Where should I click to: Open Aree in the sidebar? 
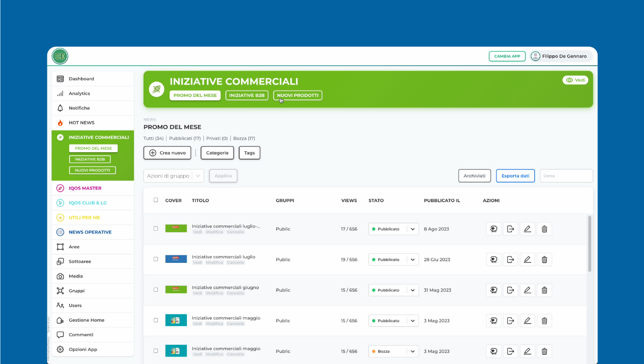[92, 247]
